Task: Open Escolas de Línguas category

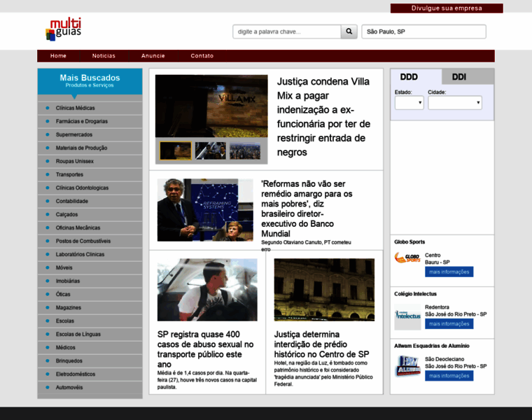Action: click(90, 334)
